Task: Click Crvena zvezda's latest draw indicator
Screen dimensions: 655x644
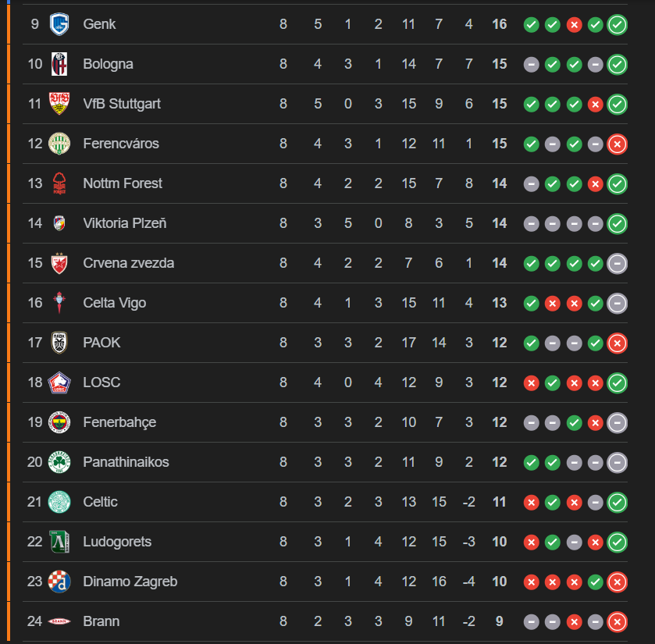Action: (617, 263)
